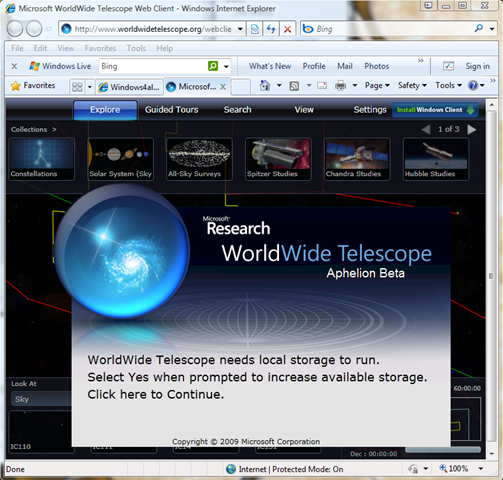Open the Safety dropdown menu
Screen dimensions: 503x480
coord(412,86)
